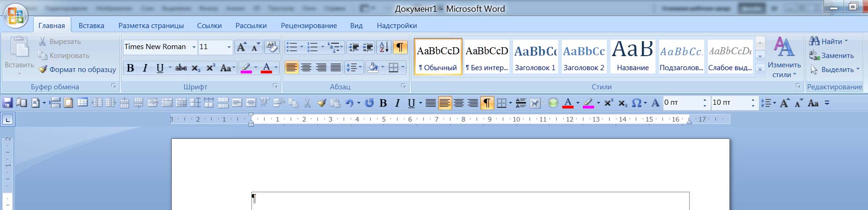Open the Вид tab
The height and width of the screenshot is (210, 868).
click(x=356, y=26)
